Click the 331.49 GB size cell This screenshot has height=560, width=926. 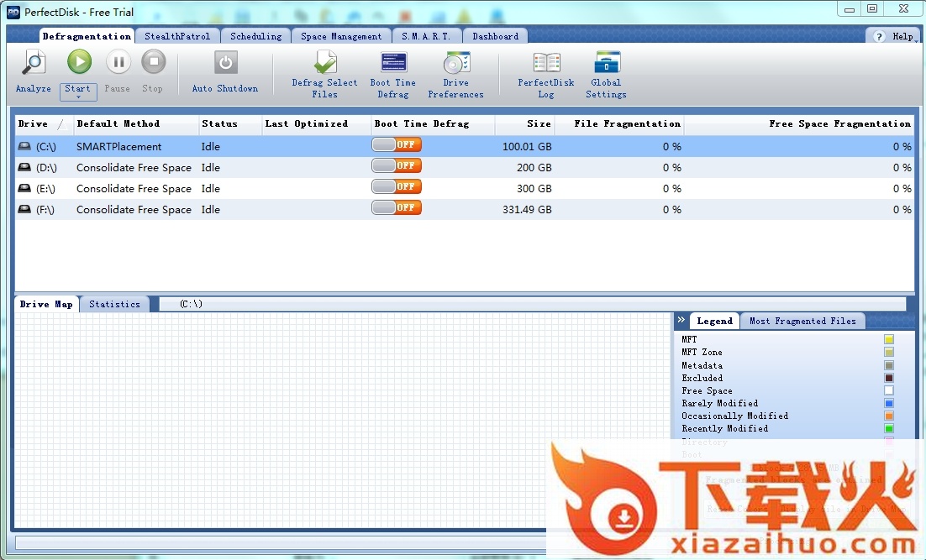[527, 210]
